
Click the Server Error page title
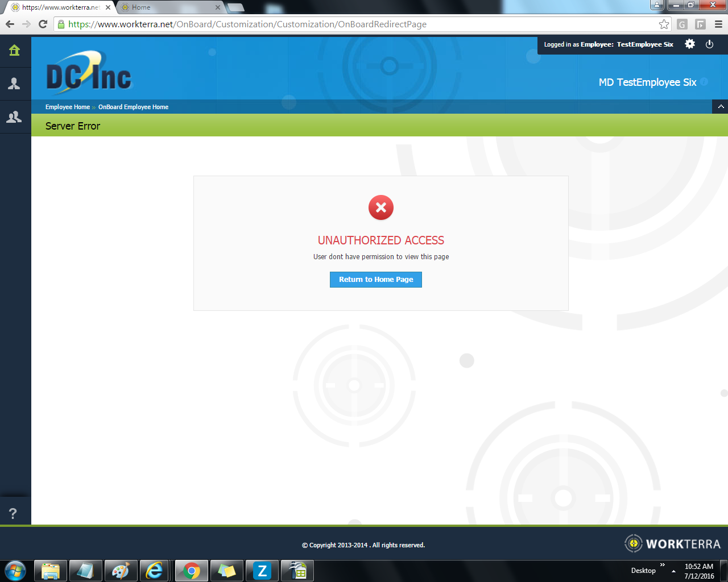73,126
